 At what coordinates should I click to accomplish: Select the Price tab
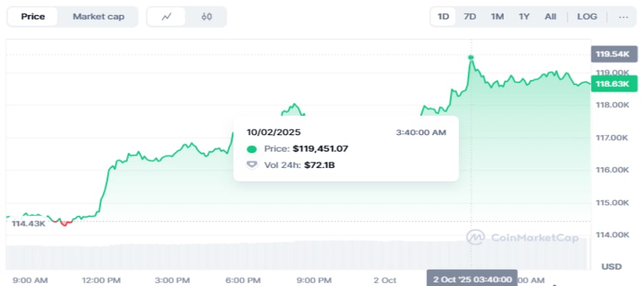[33, 16]
